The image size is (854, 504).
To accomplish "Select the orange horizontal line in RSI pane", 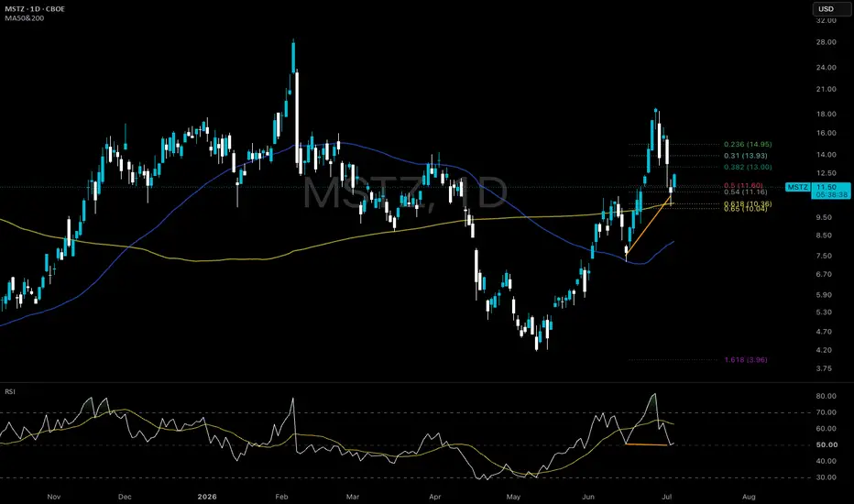I will (x=647, y=444).
